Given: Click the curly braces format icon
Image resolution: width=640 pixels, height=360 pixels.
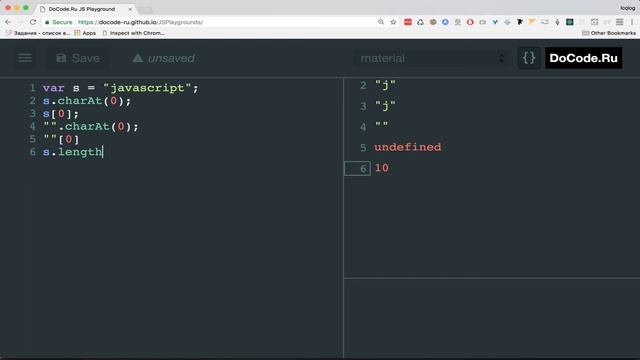Looking at the screenshot, I should click(529, 58).
